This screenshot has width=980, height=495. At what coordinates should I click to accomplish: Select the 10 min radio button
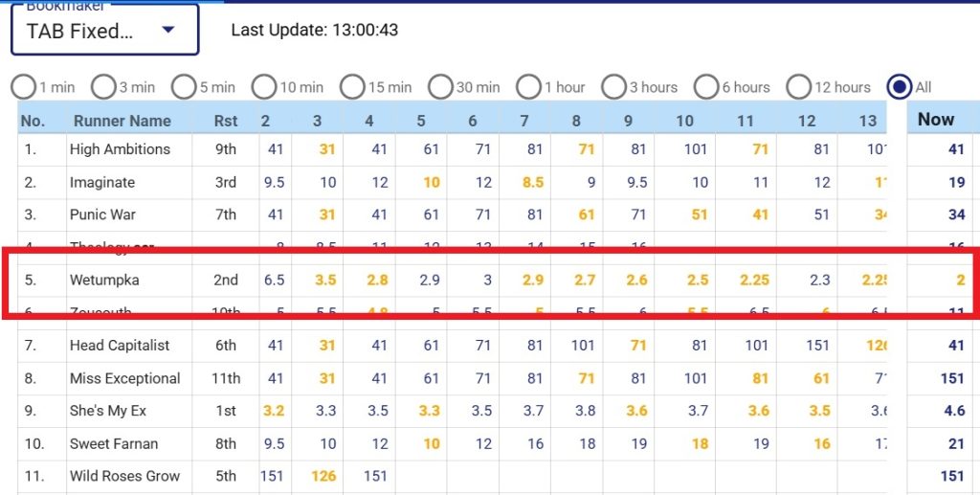click(x=264, y=87)
